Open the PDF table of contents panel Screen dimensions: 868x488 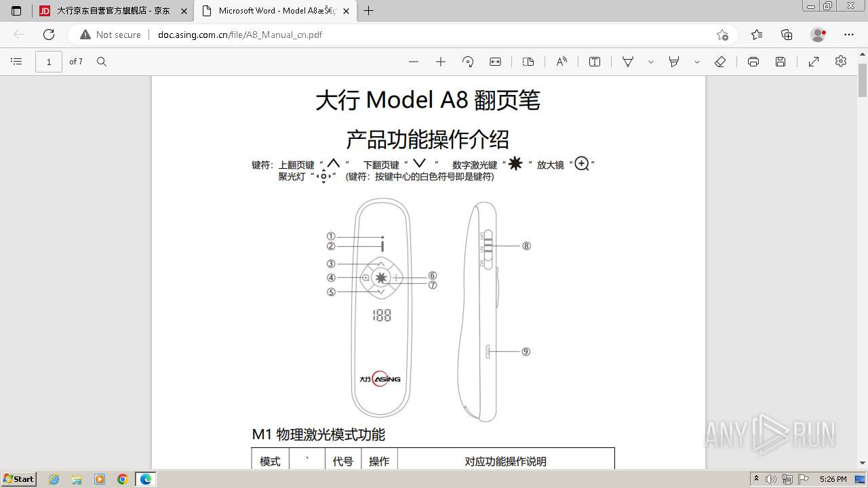(17, 62)
